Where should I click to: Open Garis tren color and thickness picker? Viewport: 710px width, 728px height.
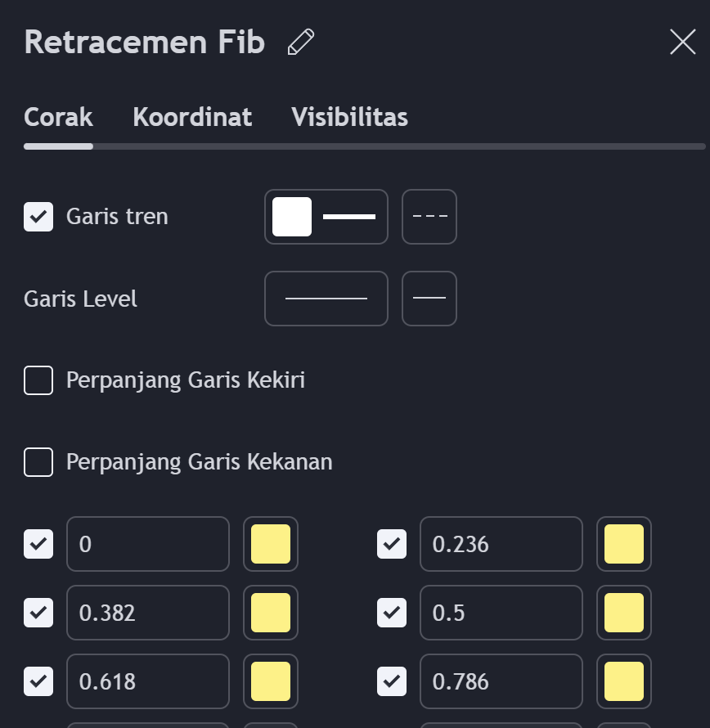click(326, 217)
